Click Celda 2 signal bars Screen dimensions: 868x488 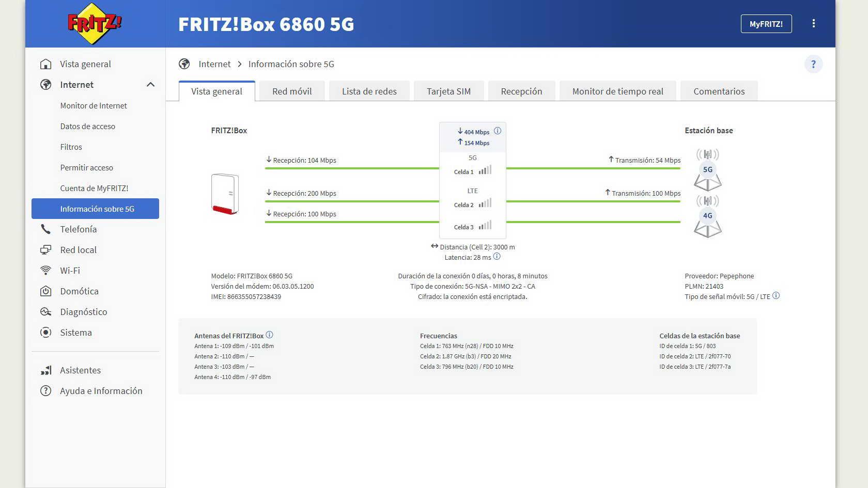[485, 203]
